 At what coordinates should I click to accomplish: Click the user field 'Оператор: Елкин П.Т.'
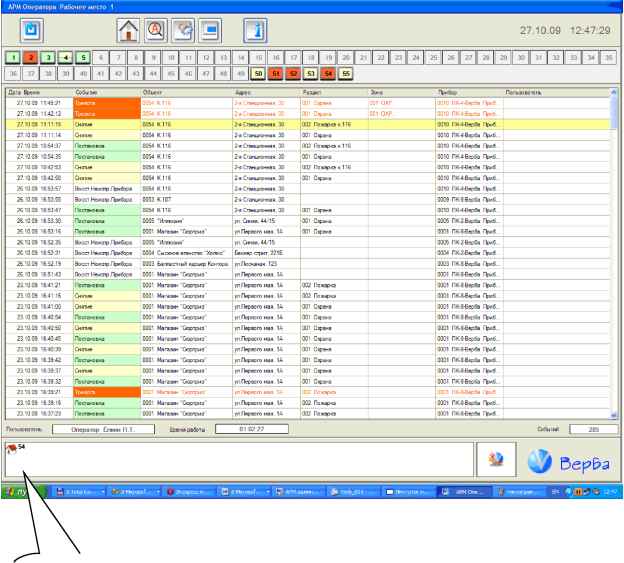[103, 429]
